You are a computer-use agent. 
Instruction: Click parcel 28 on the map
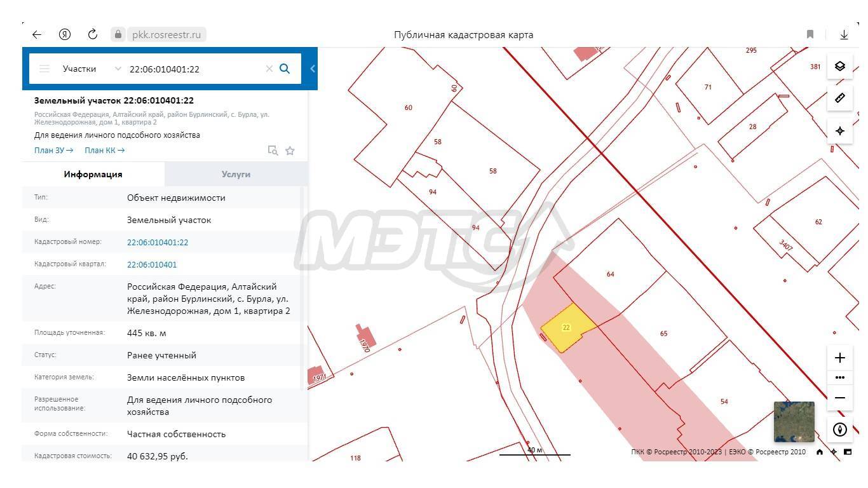pos(752,126)
